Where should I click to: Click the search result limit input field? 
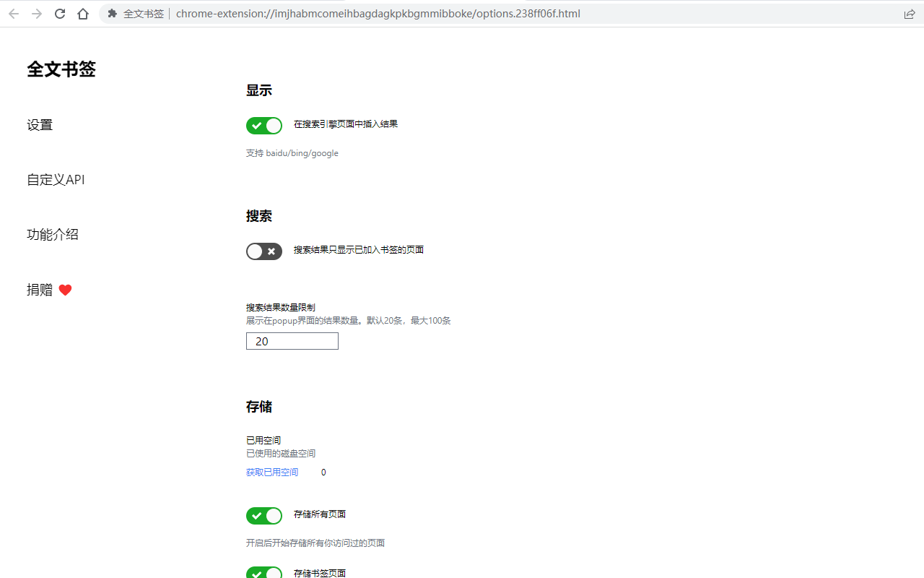point(292,341)
